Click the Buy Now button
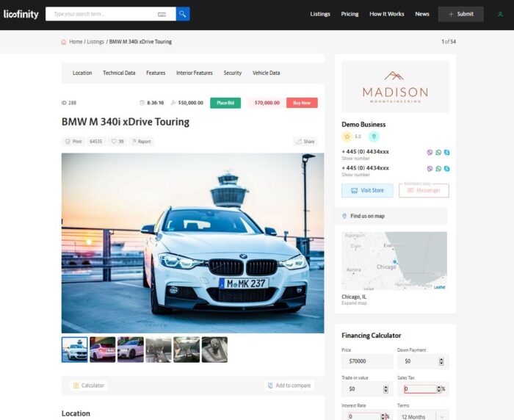This screenshot has height=420, width=514. click(x=302, y=103)
